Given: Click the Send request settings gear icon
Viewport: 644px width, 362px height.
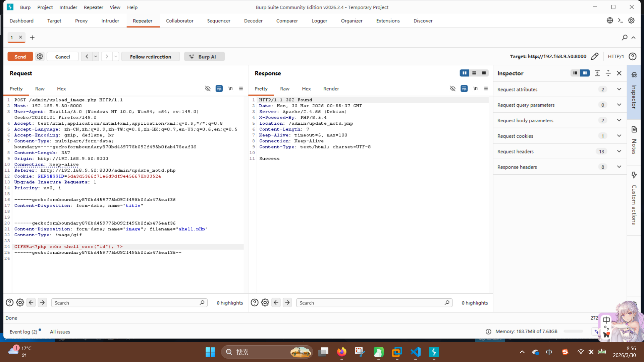Looking at the screenshot, I should pos(40,57).
